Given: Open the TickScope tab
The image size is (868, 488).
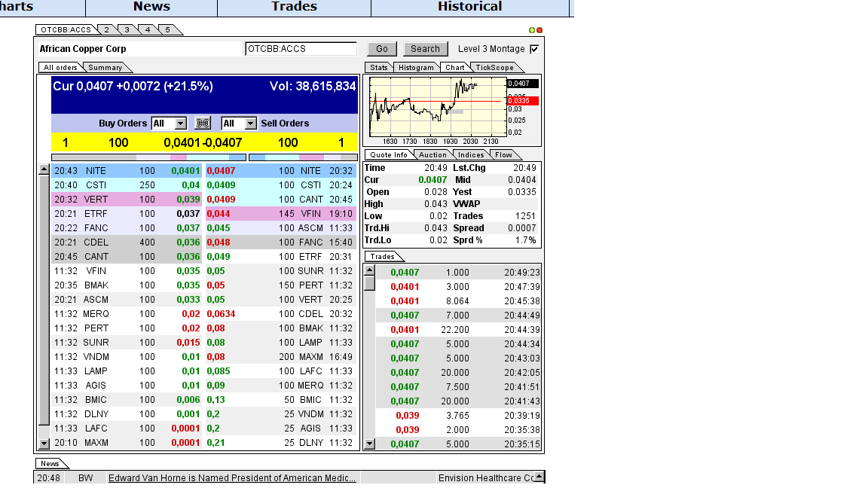Looking at the screenshot, I should coord(495,68).
